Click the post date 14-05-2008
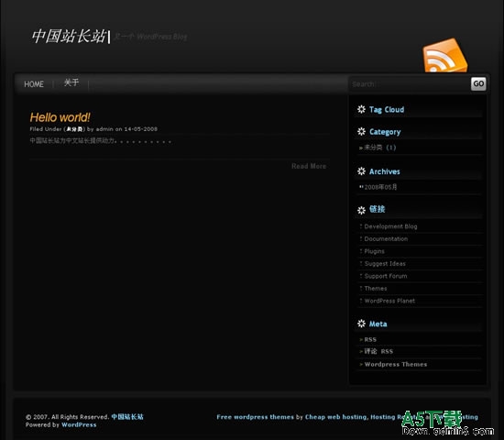 click(141, 129)
